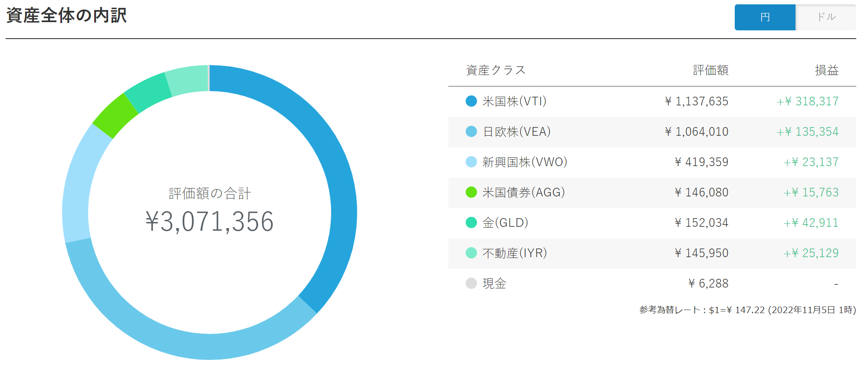Switch currency display to 円 (yen)
The width and height of the screenshot is (868, 366).
[x=765, y=17]
